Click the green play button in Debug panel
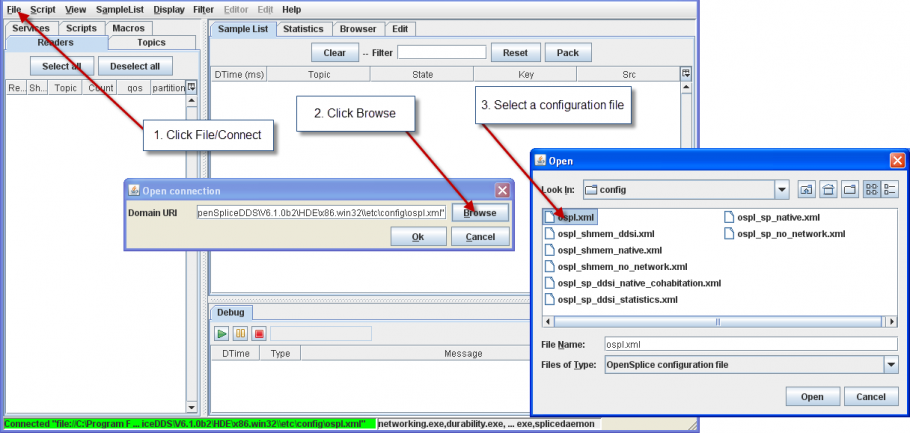910x433 pixels. coord(222,334)
